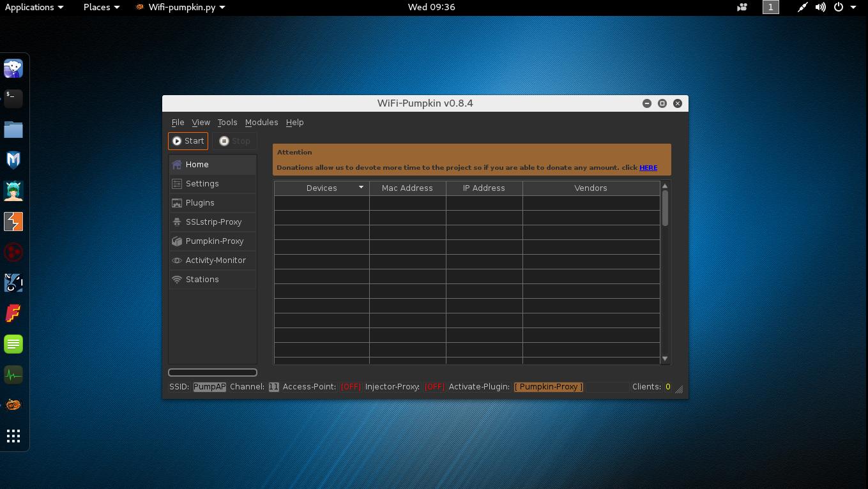The height and width of the screenshot is (489, 868).
Task: Open the clock Wed 09:36 calendar
Action: tap(431, 7)
